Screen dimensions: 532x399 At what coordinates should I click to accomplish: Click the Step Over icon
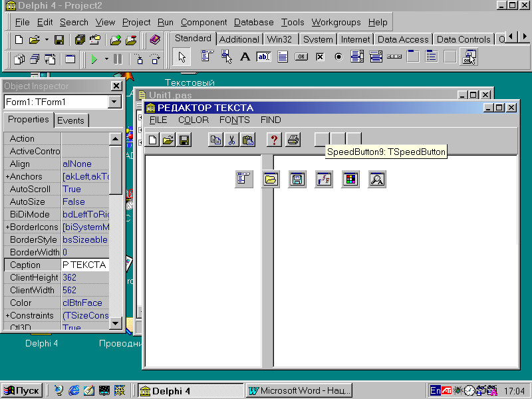click(155, 60)
